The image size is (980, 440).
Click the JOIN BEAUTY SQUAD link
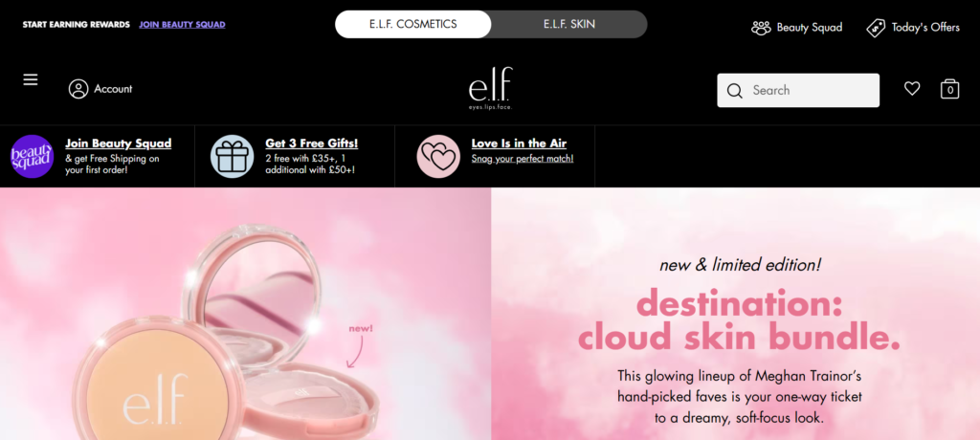[182, 25]
